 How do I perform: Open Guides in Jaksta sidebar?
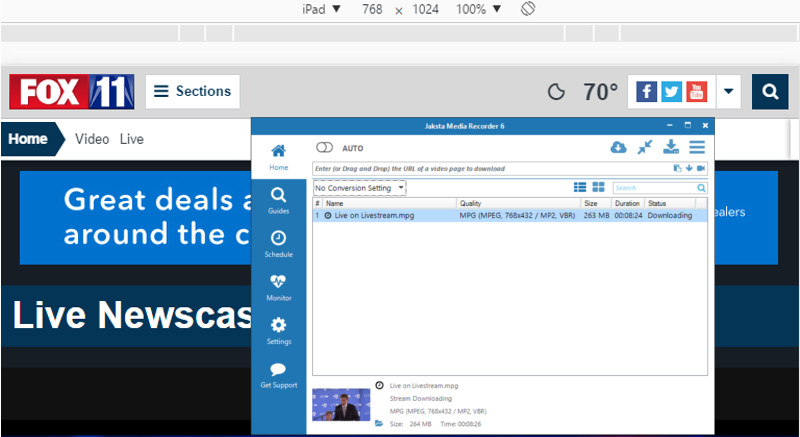tap(279, 201)
